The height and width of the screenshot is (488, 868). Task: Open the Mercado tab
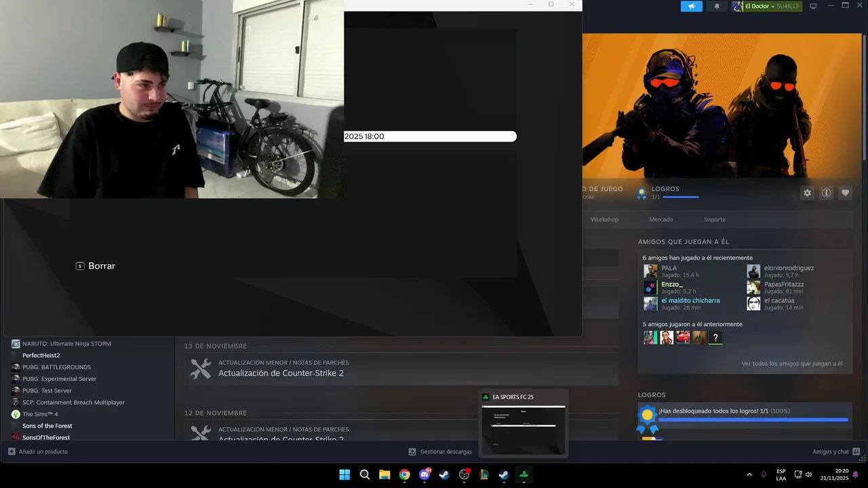661,219
